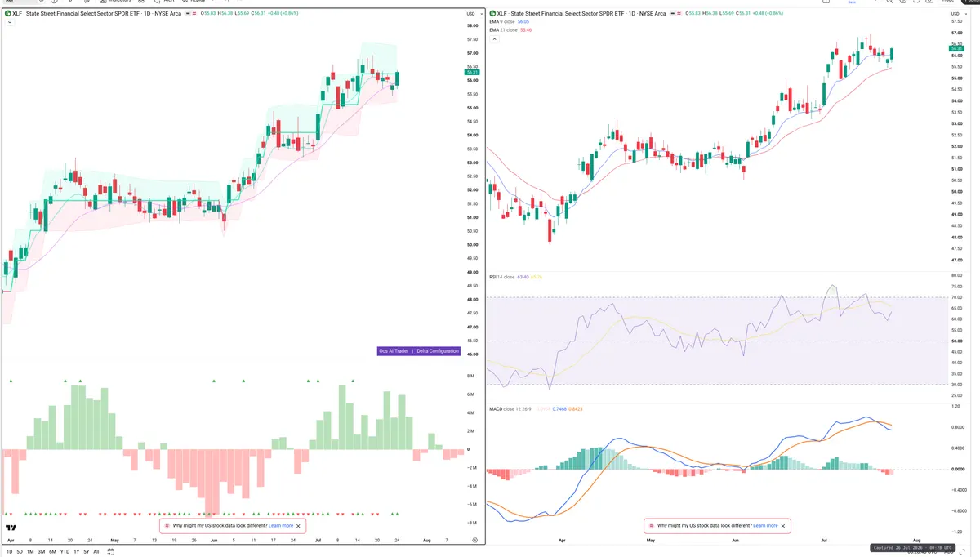This screenshot has width=980, height=557.
Task: Select the 1M time range
Action: tap(30, 552)
